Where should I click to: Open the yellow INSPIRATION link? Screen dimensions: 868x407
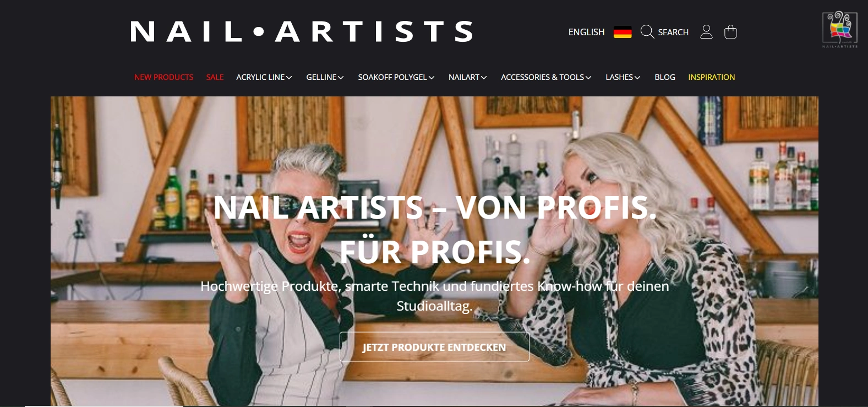(712, 77)
